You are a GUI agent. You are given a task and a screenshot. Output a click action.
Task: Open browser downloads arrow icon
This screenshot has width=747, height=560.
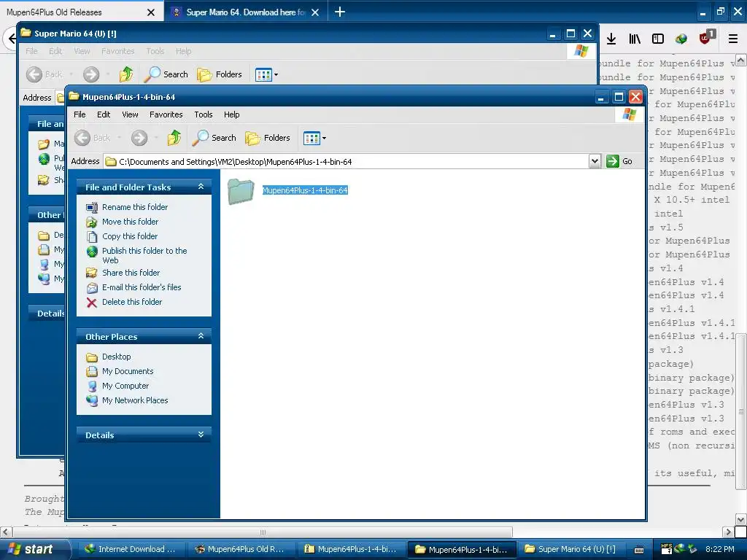tap(611, 39)
